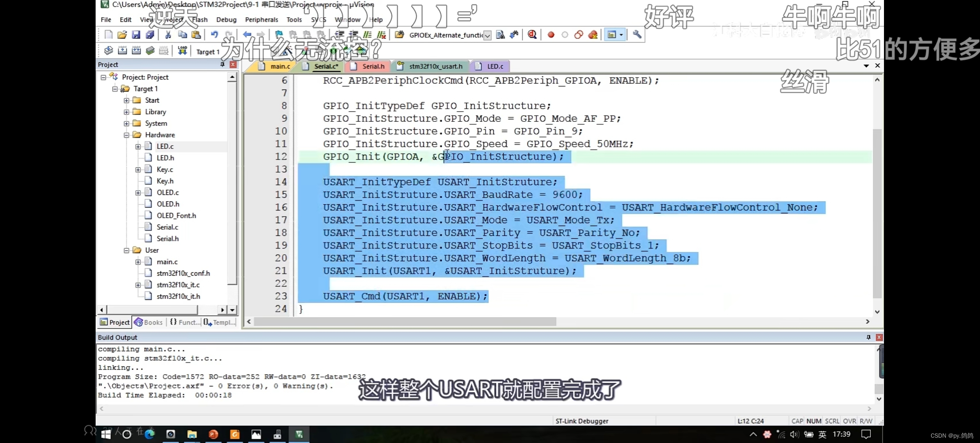Image resolution: width=980 pixels, height=443 pixels.
Task: Switch to the main.c editor tab
Action: (x=275, y=66)
